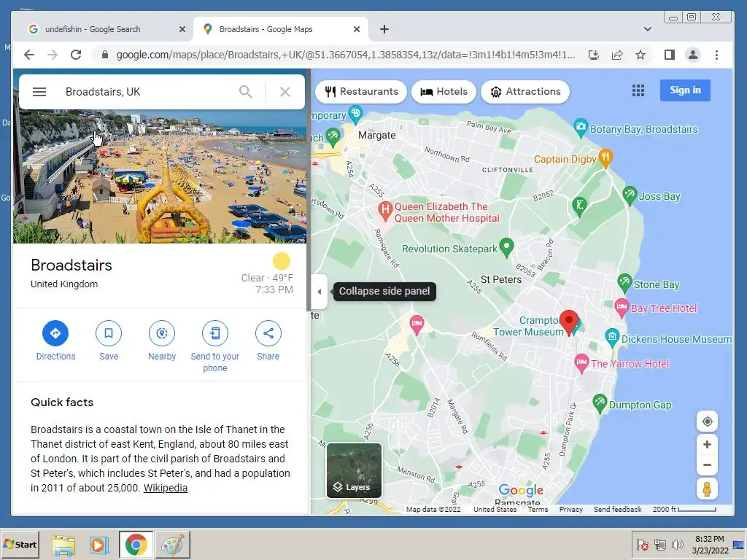The height and width of the screenshot is (560, 747).
Task: Zoom in with the plus button
Action: (707, 444)
